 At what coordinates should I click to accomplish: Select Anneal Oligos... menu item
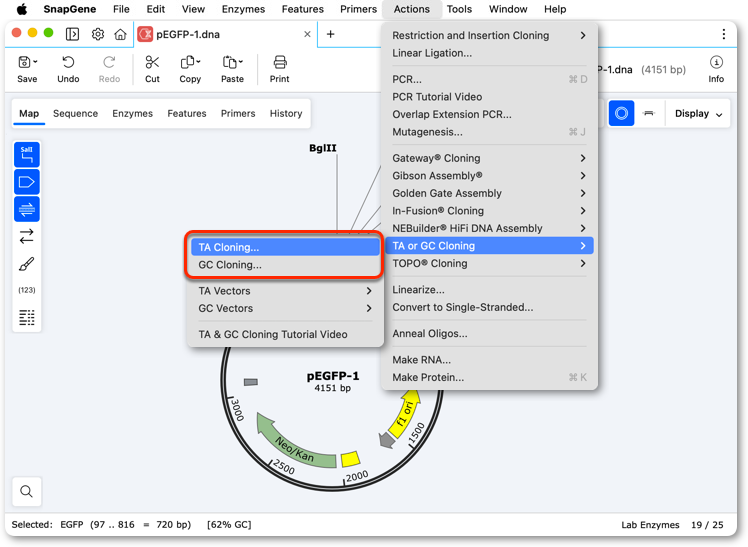489,333
